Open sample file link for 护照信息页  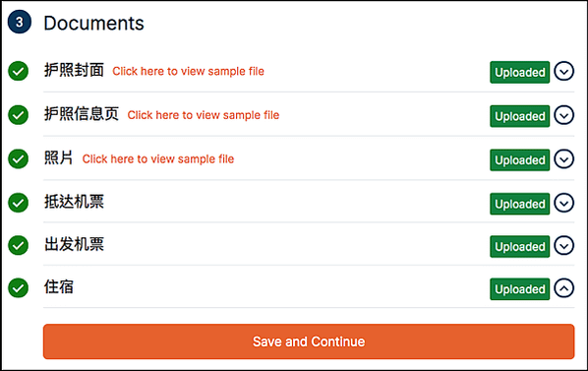[204, 115]
